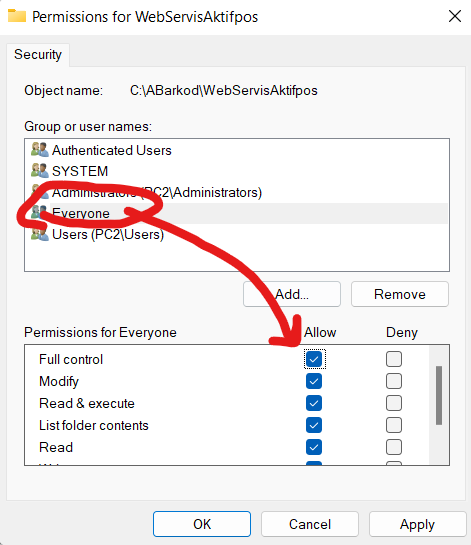Click the Add... button
The height and width of the screenshot is (545, 471).
point(292,294)
